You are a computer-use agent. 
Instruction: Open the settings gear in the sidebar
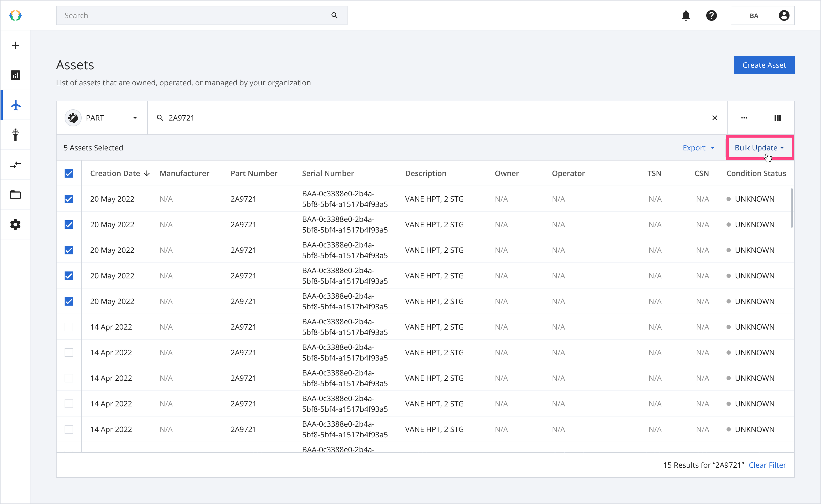pyautogui.click(x=15, y=225)
